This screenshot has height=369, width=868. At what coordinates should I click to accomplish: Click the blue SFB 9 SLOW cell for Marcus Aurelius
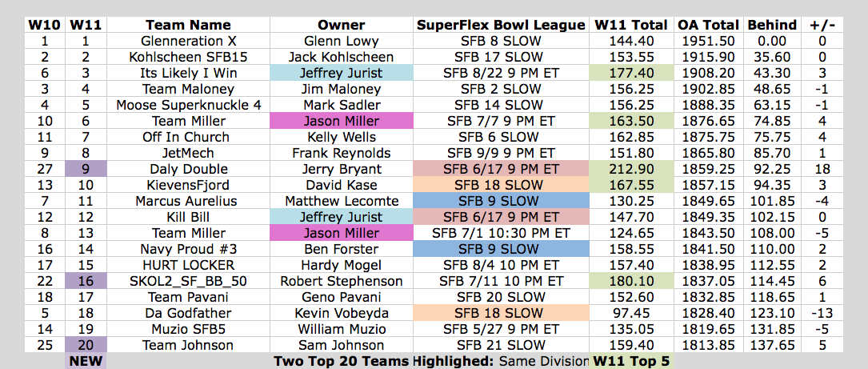point(501,201)
